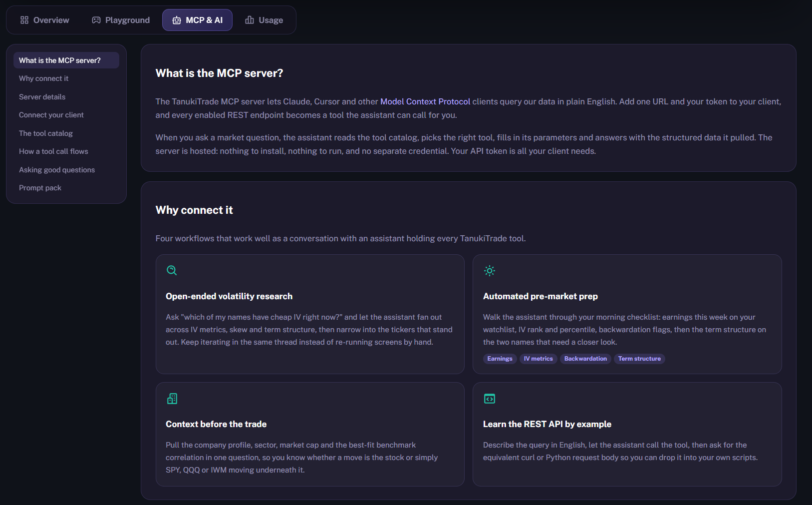Click the sun icon above Automated pre-market prep

pyautogui.click(x=490, y=271)
